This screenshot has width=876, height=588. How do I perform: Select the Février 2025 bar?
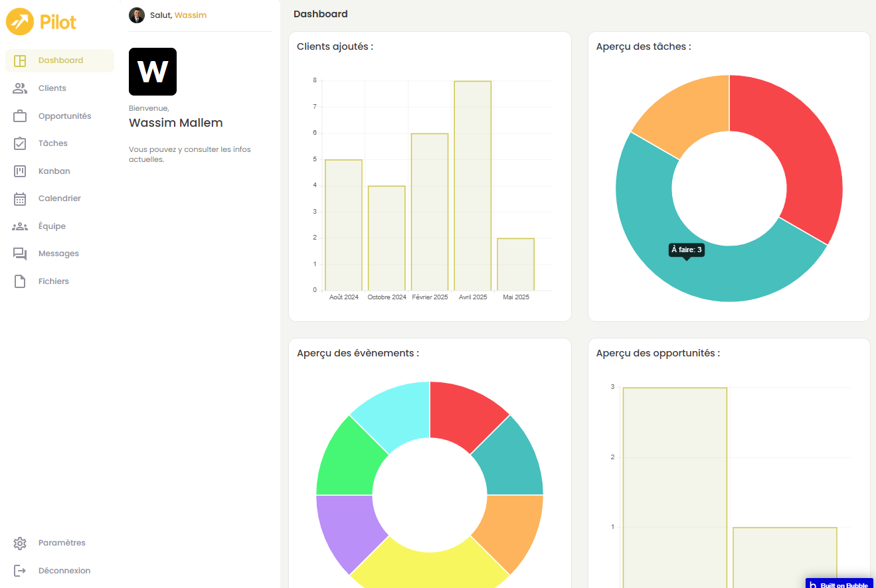430,212
